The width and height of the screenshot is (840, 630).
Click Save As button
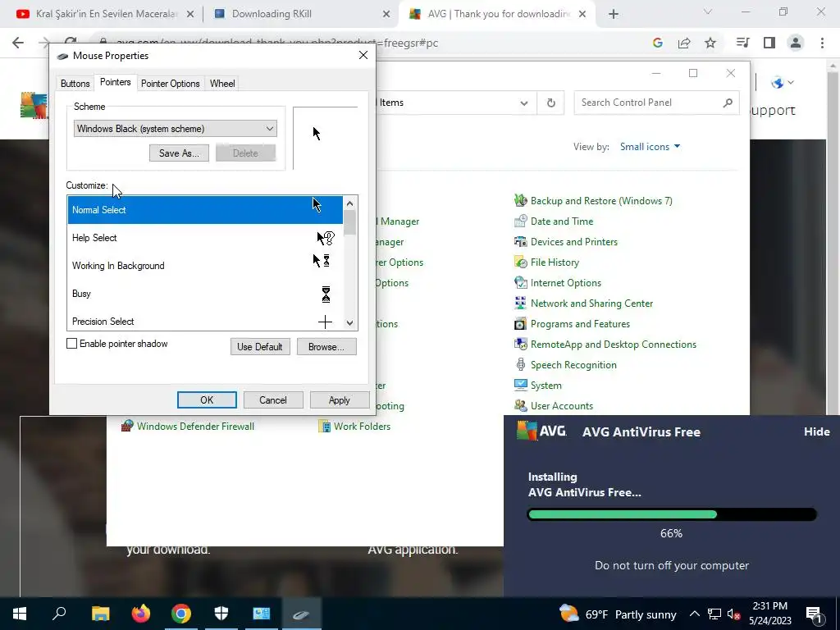pos(179,153)
